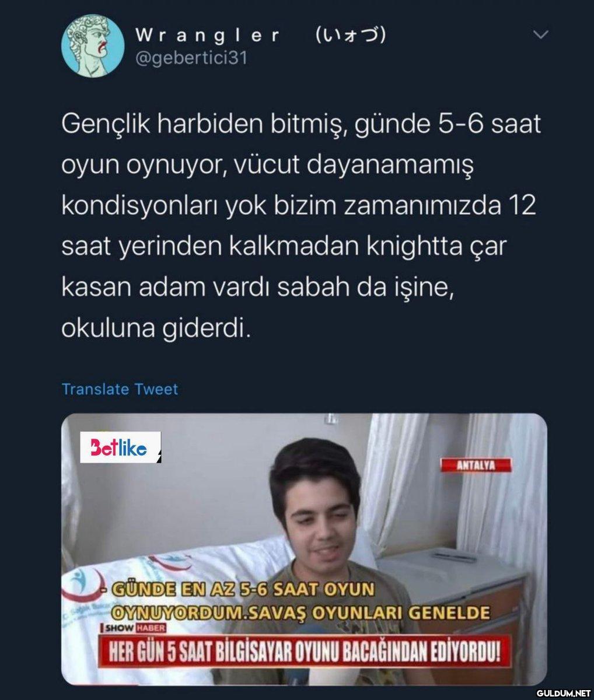
Task: Click the Translate Tweet link
Action: 120,389
